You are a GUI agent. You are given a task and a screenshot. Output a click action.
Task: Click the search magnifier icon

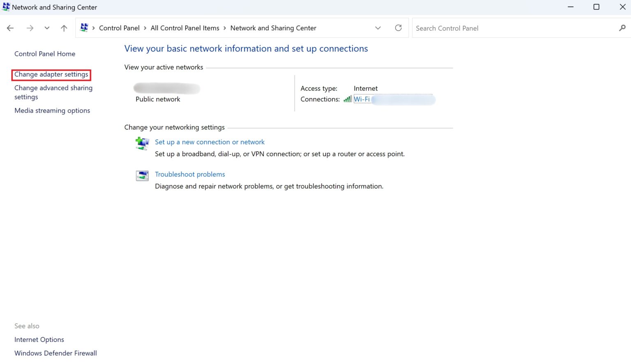click(622, 28)
